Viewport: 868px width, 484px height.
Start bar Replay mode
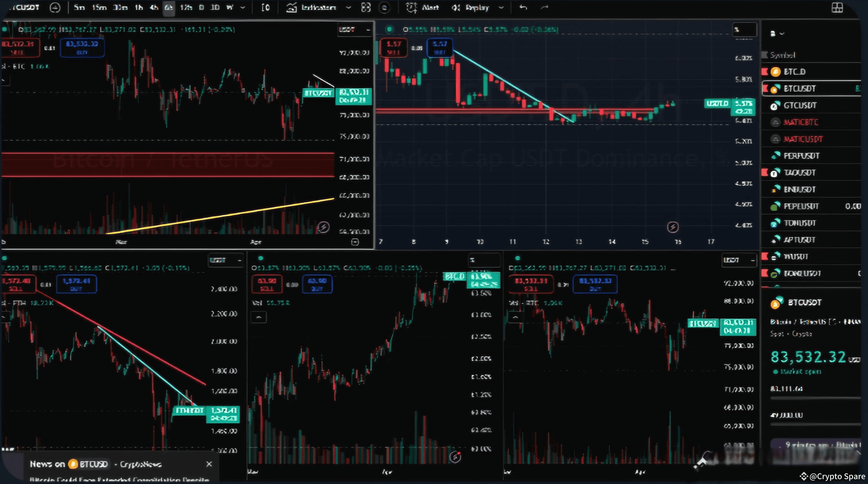click(471, 7)
